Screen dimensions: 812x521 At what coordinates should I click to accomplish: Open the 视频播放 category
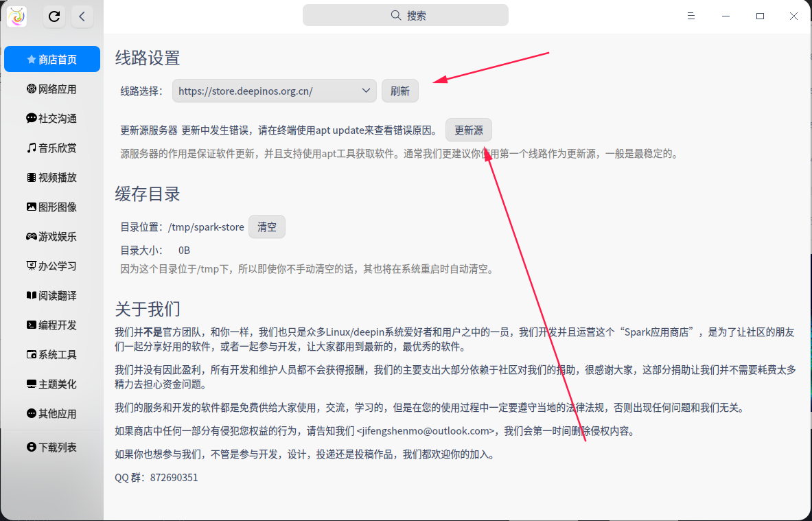[x=51, y=177]
